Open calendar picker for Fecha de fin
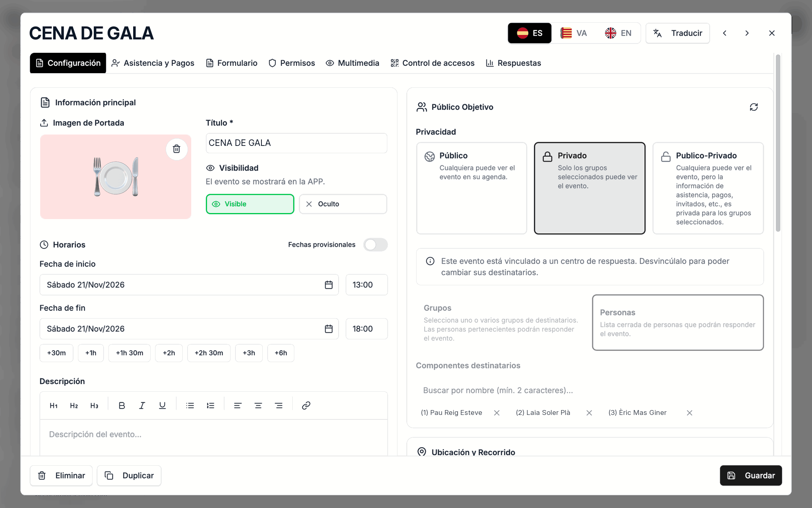Viewport: 812px width, 508px height. point(328,329)
